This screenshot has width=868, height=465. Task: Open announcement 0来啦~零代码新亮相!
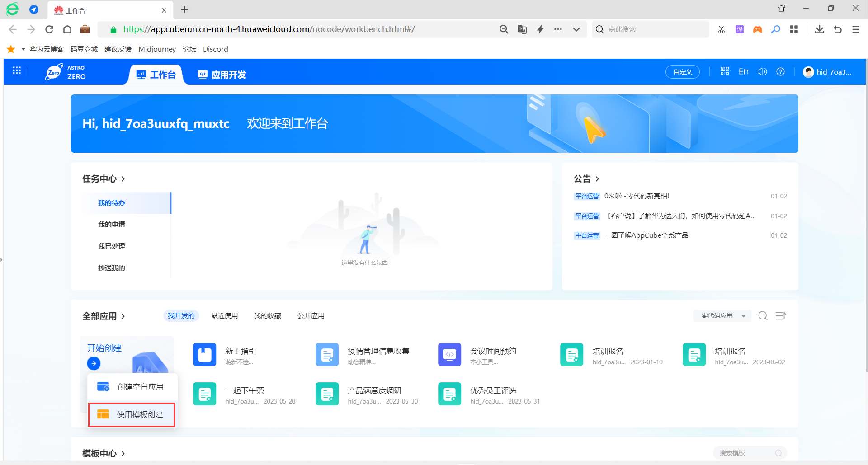(x=637, y=196)
